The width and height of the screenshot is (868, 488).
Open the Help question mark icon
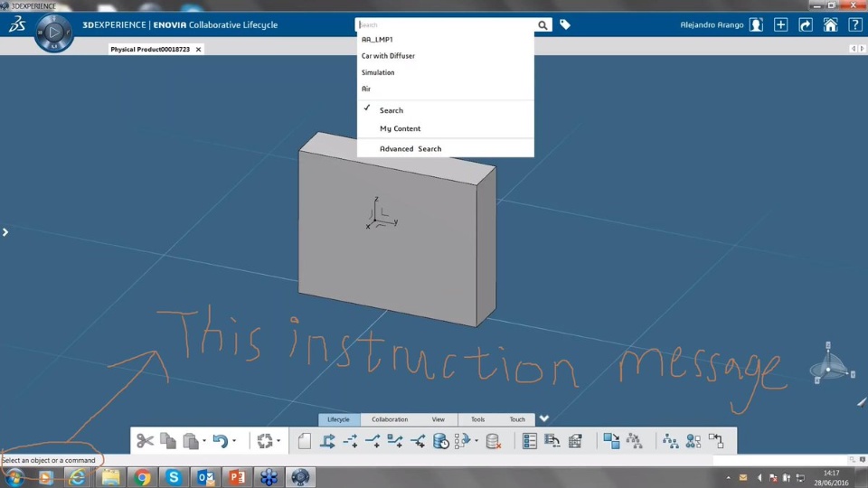[x=854, y=25]
